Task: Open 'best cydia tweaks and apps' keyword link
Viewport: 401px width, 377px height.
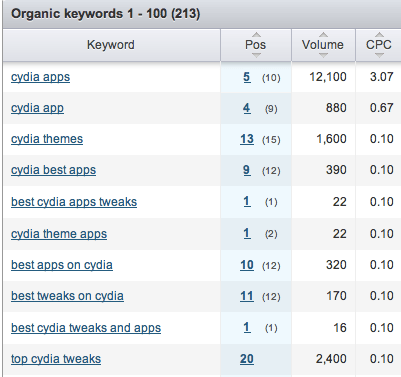Action: pos(86,328)
